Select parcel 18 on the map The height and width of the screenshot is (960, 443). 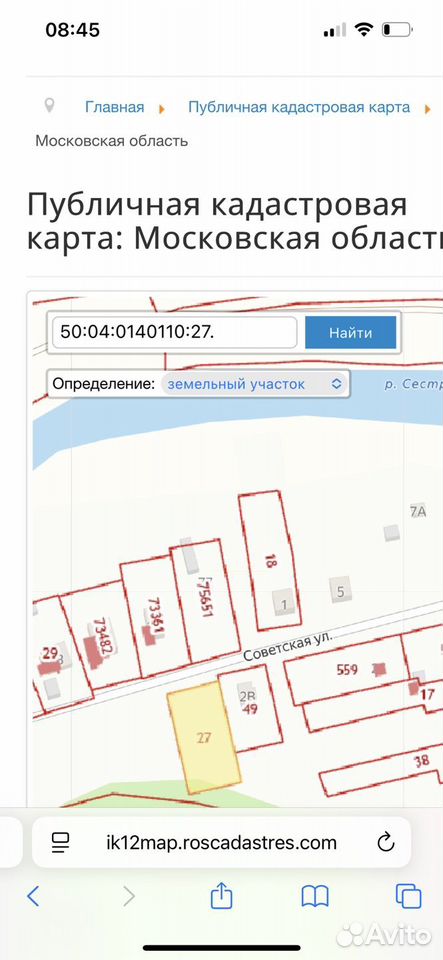click(x=268, y=561)
